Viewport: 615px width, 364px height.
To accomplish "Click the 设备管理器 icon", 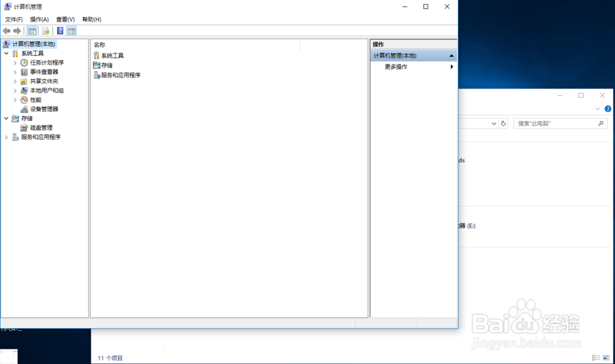I will pyautogui.click(x=25, y=109).
